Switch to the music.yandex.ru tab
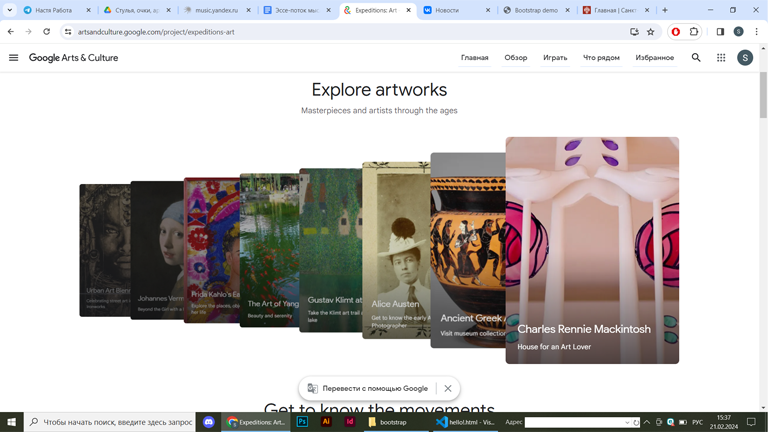 point(216,10)
